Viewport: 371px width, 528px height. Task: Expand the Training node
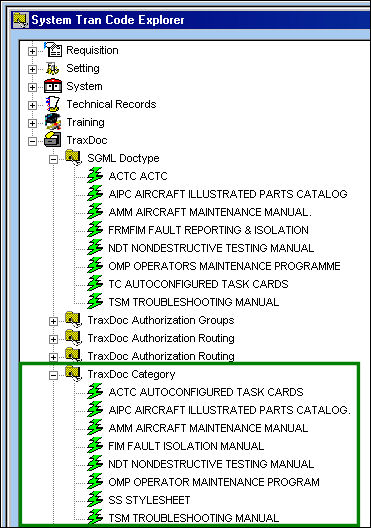click(32, 123)
